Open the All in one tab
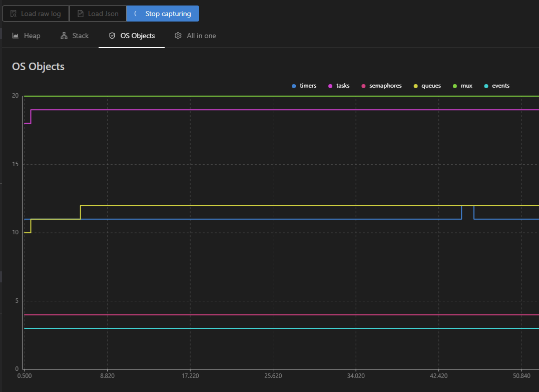 (201, 36)
